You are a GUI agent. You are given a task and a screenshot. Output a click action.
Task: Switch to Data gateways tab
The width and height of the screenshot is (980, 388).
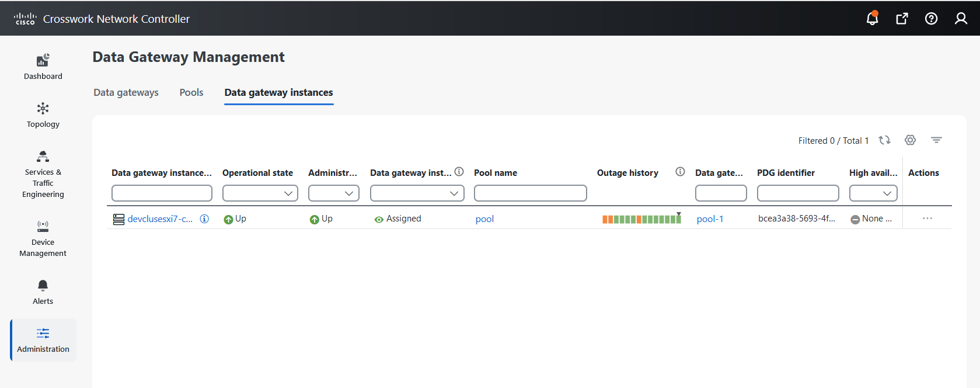click(126, 92)
